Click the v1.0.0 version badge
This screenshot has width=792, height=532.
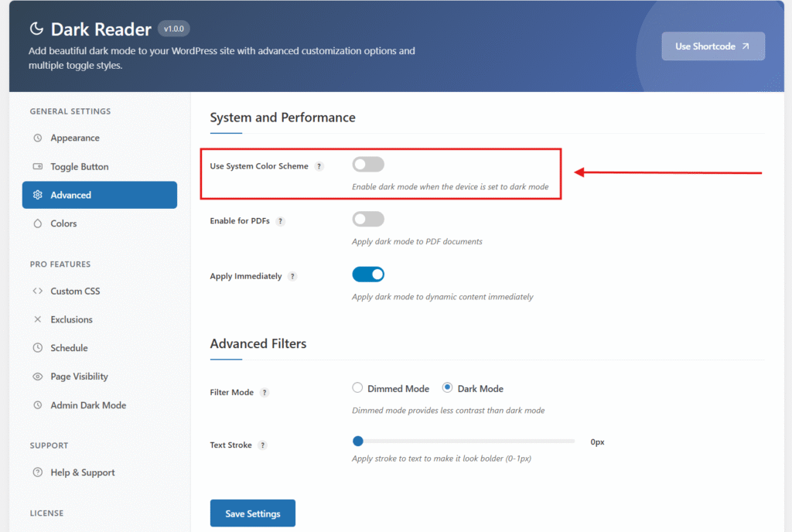pyautogui.click(x=174, y=29)
